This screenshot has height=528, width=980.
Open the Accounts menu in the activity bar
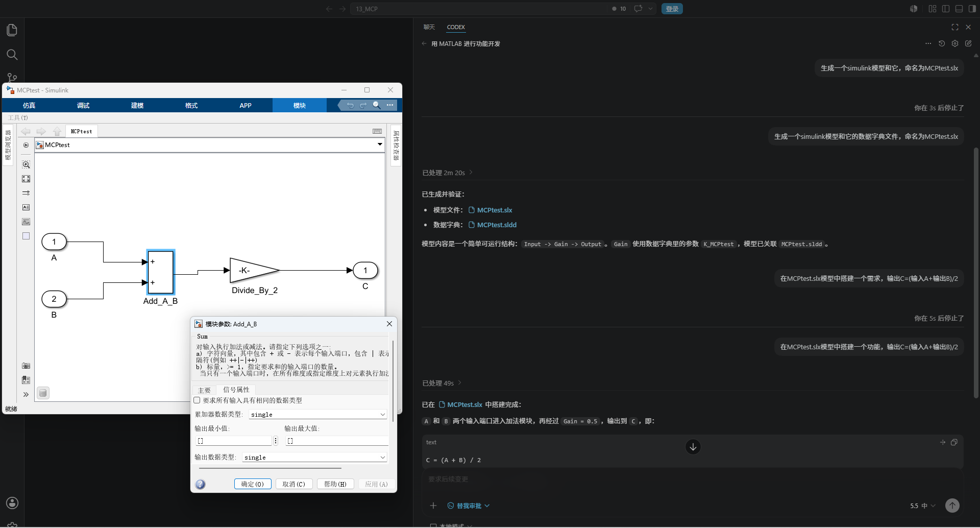tap(12, 503)
